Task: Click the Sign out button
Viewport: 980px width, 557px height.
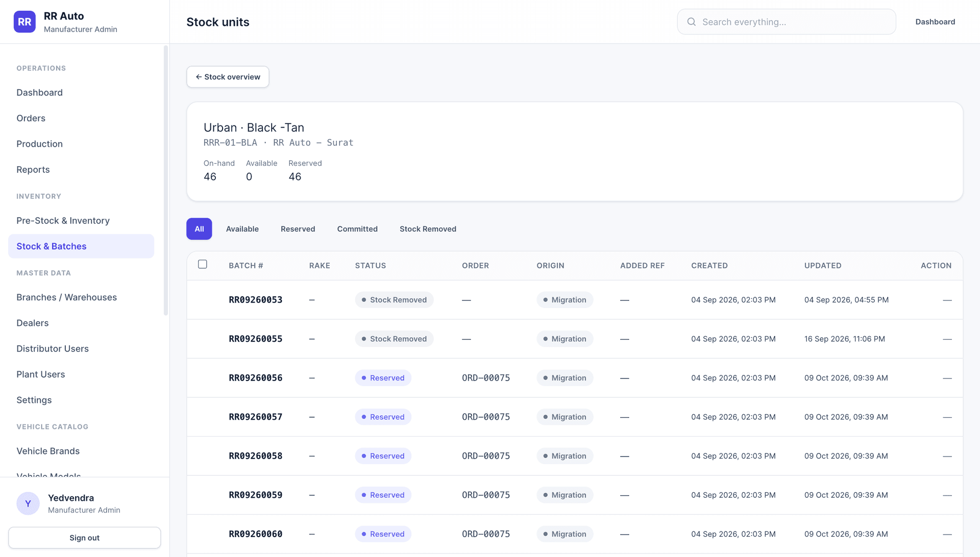Action: (x=85, y=538)
